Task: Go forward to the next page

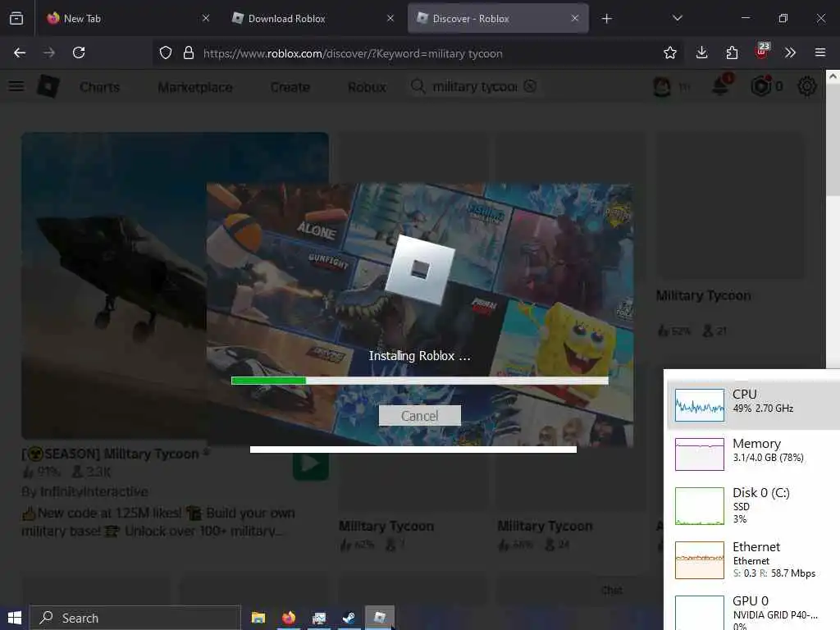Action: pos(49,52)
